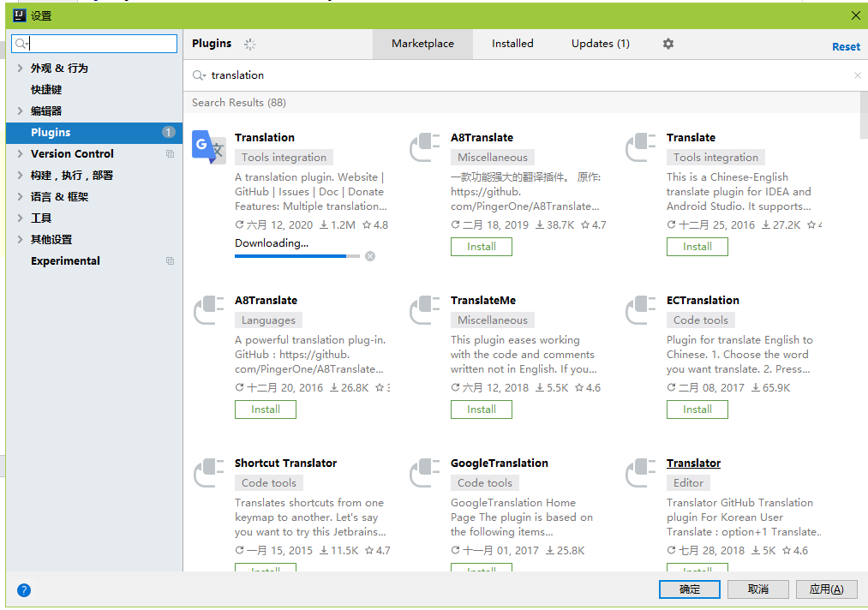Screen dimensions: 868x610
Task: Click the plugin list vertical scrollbar
Action: [864, 115]
